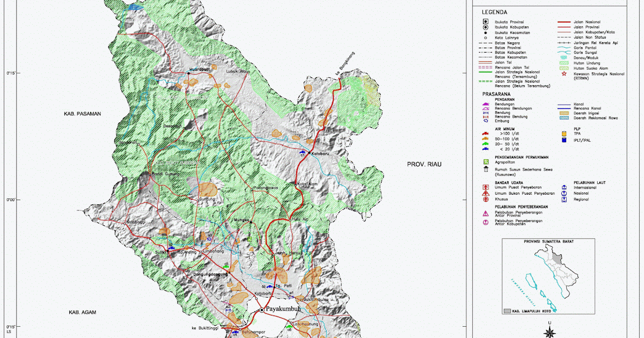Screen dimensions: 644x338
Task: Click the orange 50-100 l/dt tap icon
Action: [485, 138]
